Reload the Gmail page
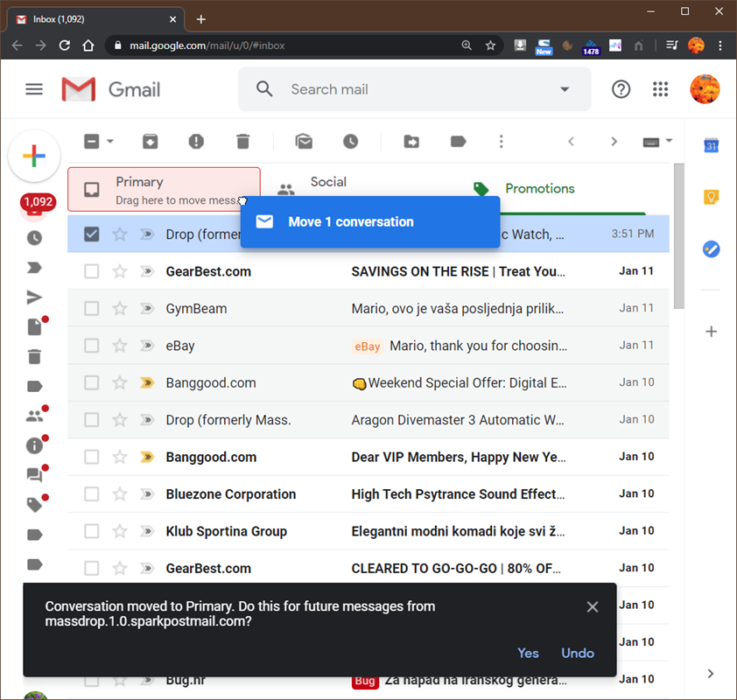 [x=65, y=45]
